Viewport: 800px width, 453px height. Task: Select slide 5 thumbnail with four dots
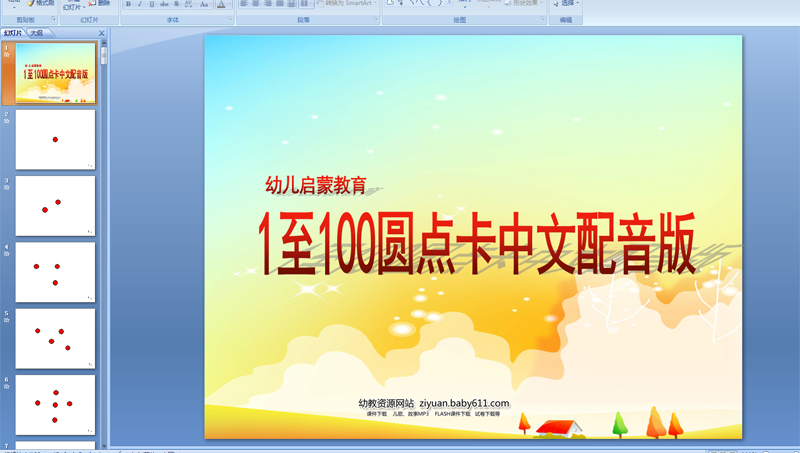56,338
